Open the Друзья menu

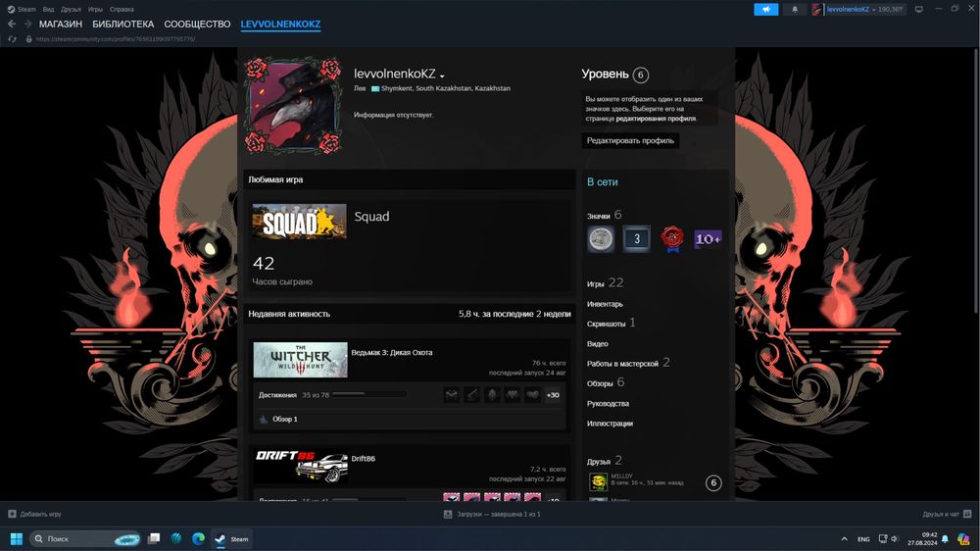coord(71,10)
